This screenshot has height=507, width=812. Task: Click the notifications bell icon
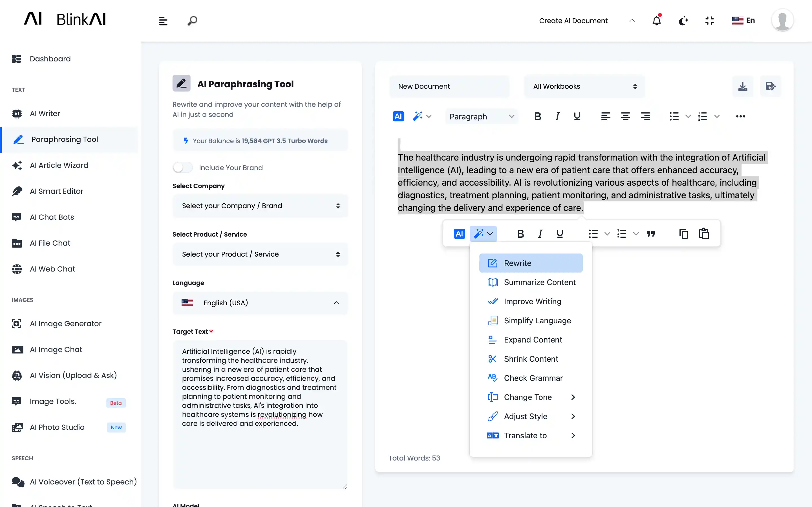657,21
